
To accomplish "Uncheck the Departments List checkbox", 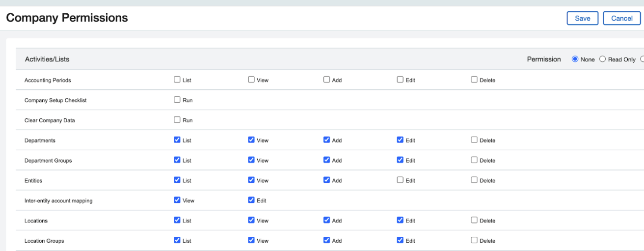I will 177,140.
